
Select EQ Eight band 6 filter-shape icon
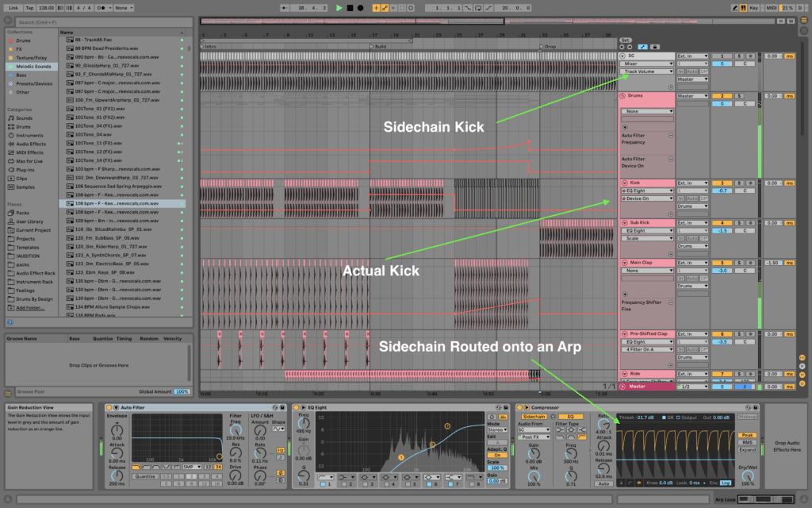point(432,477)
